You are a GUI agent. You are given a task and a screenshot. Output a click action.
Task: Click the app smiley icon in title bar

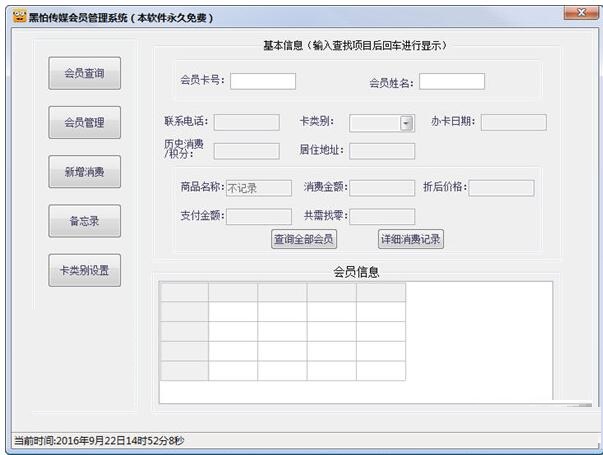click(x=19, y=17)
